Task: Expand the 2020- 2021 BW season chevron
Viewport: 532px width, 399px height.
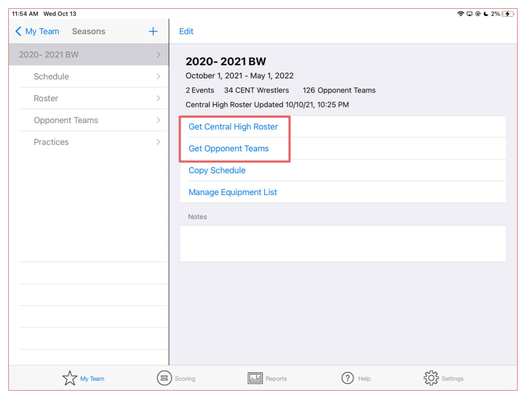Action: tap(158, 55)
